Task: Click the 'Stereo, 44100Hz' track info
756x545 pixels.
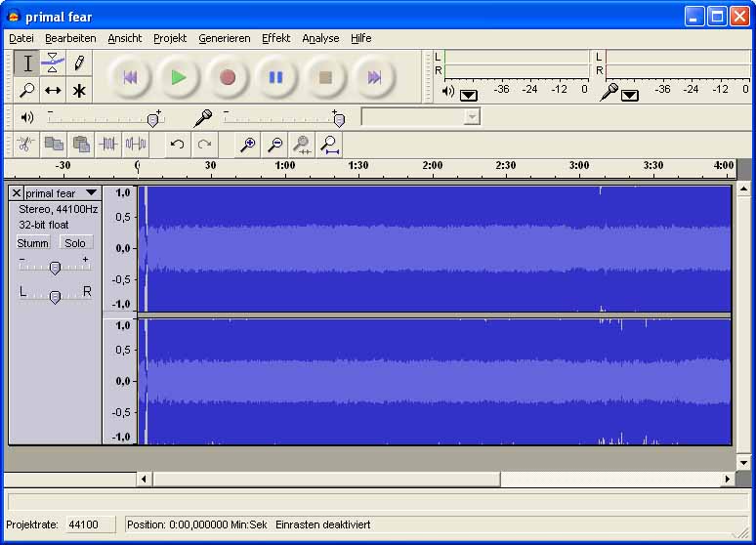Action: [58, 209]
